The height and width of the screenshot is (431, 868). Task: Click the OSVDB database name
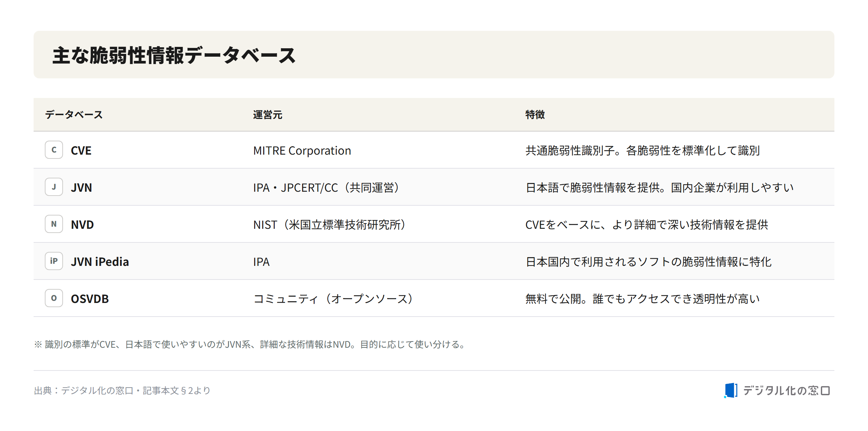[90, 299]
